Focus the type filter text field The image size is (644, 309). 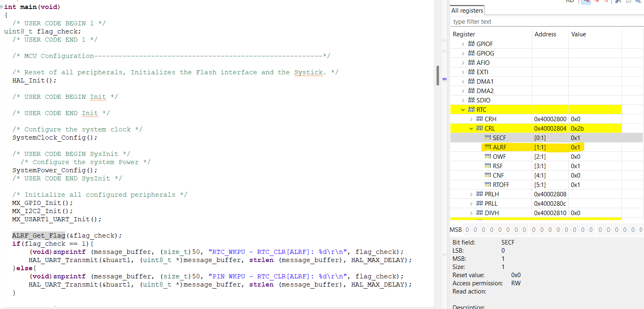(547, 22)
